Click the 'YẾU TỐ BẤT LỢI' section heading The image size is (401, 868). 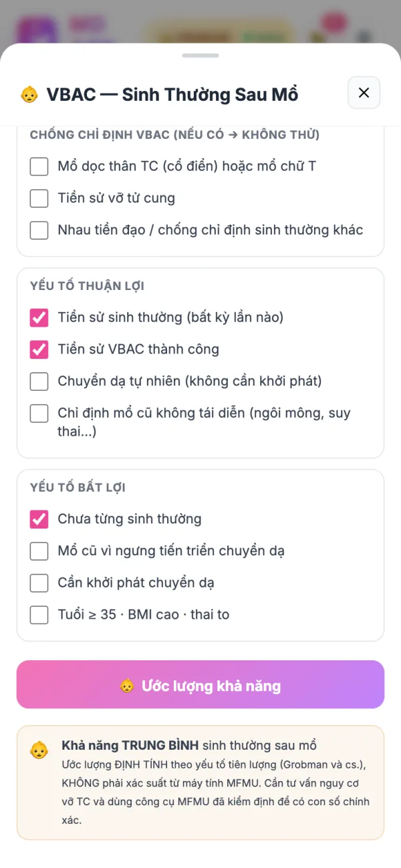(78, 488)
